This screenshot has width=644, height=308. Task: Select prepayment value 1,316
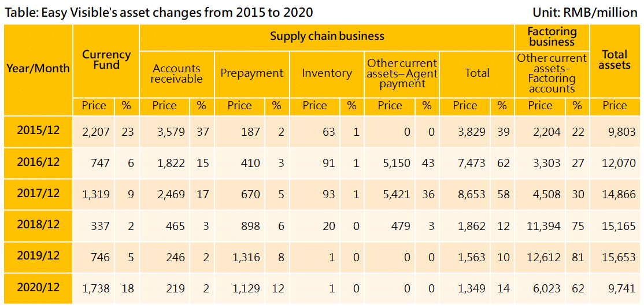(x=246, y=258)
